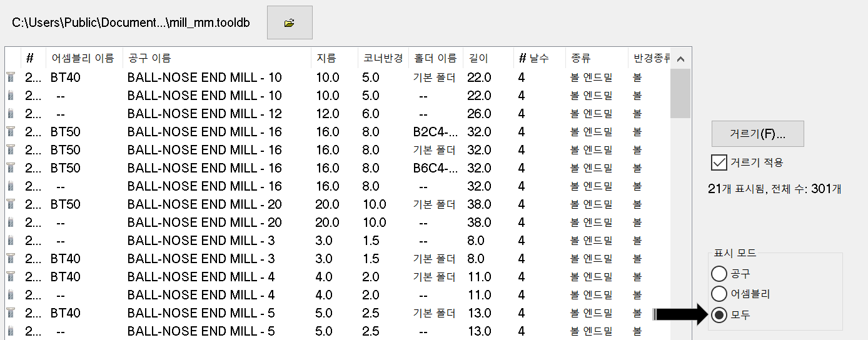Select icon of BT50 BALL-NOSE END MILL - 20 row
Screen dimensions: 868x340
click(x=10, y=204)
